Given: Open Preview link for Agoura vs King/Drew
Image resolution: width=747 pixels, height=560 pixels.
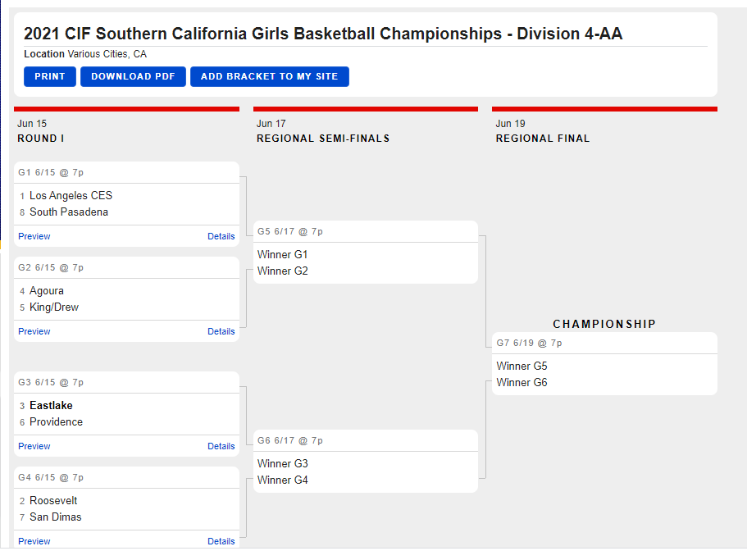Looking at the screenshot, I should (x=34, y=331).
